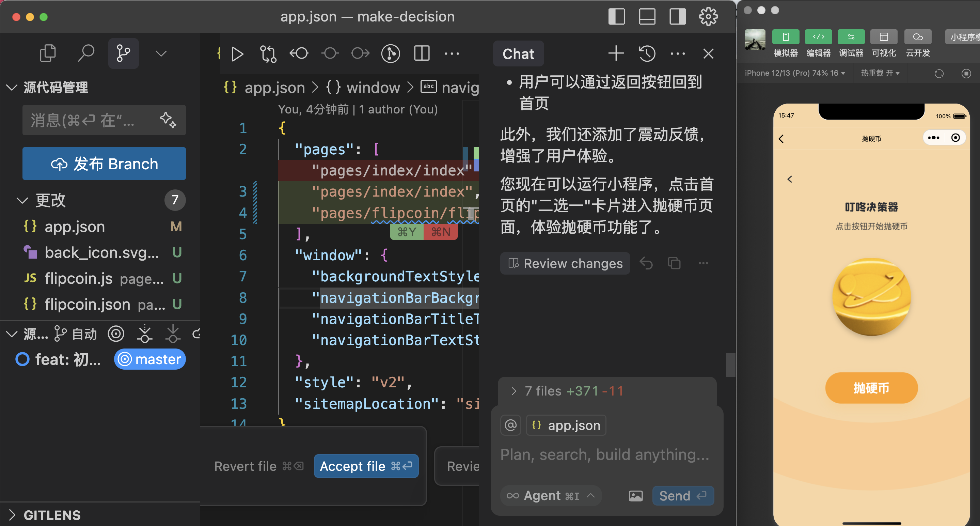Screen dimensions: 980x526
Task: Open the Agent mode dropdown
Action: pos(551,496)
